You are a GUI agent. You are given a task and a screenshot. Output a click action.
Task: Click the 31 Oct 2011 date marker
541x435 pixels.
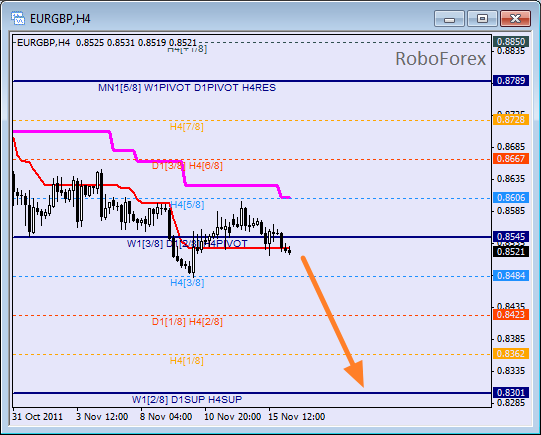(38, 417)
